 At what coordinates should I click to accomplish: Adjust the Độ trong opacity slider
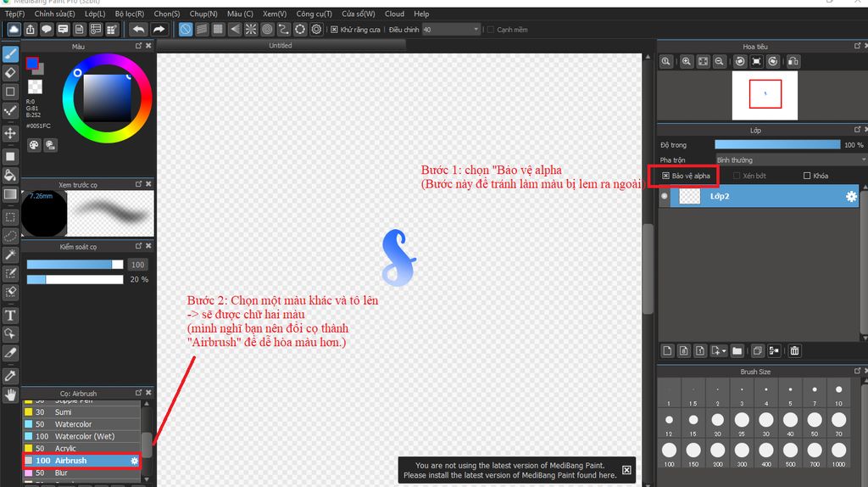pos(777,145)
